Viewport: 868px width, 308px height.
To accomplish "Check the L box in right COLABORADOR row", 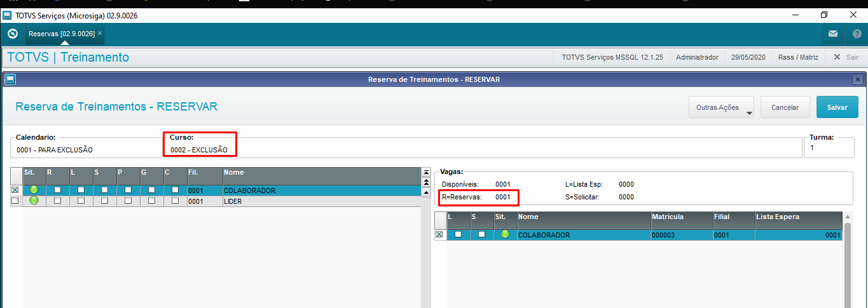I will [458, 234].
